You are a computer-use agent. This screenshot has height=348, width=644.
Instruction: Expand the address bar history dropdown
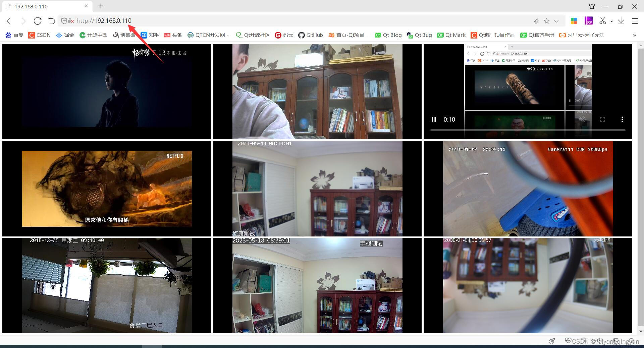(556, 21)
